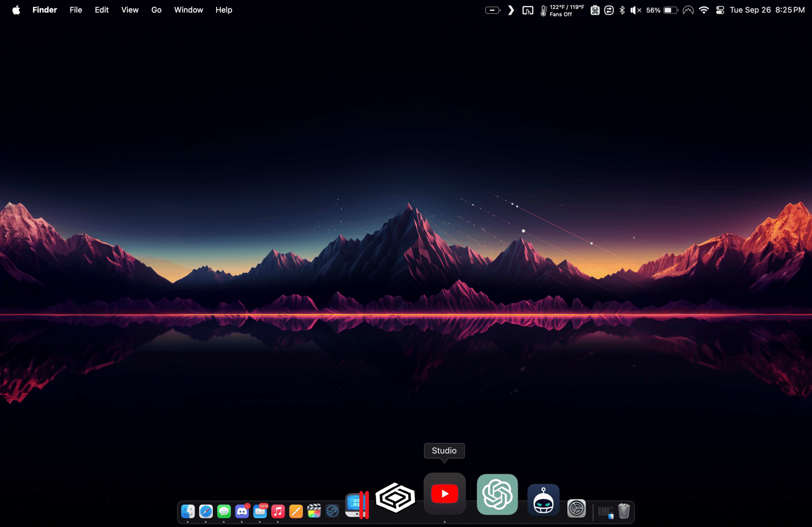Open the Trash in the Dock

tap(624, 511)
